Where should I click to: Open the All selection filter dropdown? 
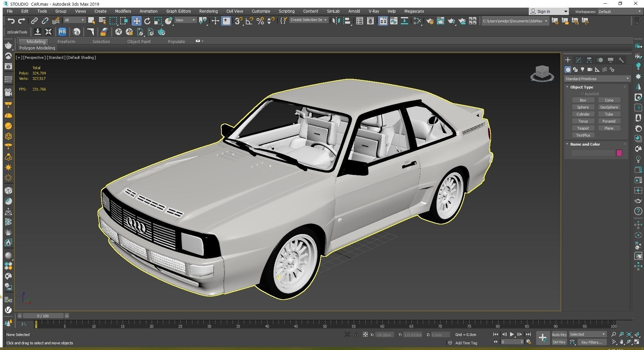coord(74,20)
